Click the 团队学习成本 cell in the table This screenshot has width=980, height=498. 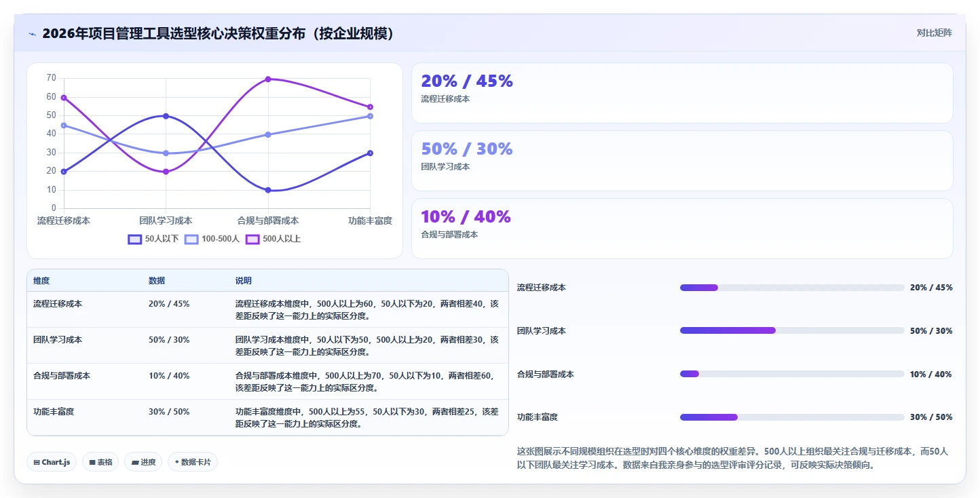[x=58, y=340]
